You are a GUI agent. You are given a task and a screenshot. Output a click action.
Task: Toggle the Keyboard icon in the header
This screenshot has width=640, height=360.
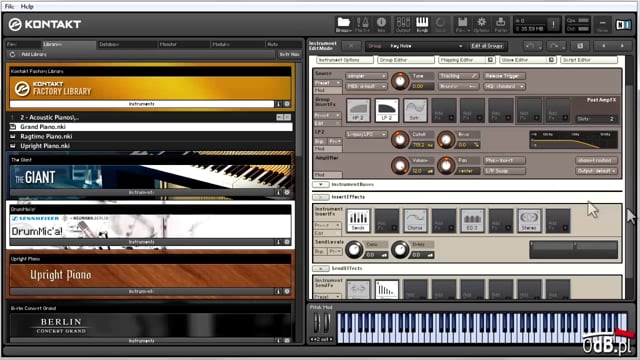tap(422, 24)
